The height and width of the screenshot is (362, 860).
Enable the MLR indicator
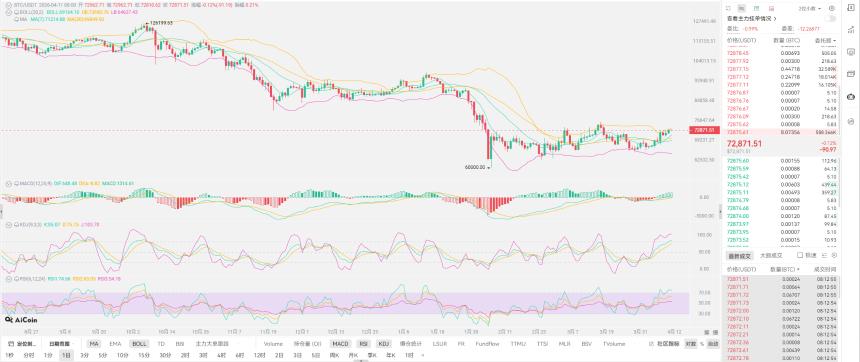click(564, 343)
